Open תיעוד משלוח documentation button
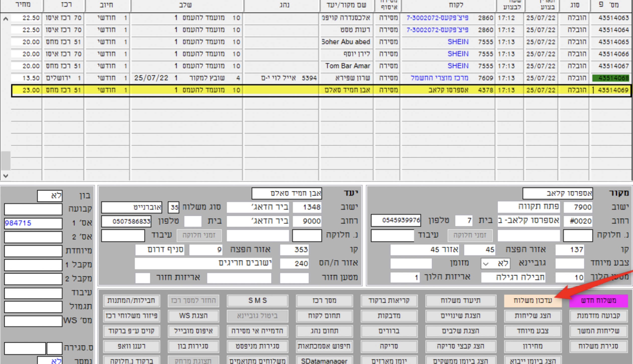The width and height of the screenshot is (633, 364). (x=460, y=300)
